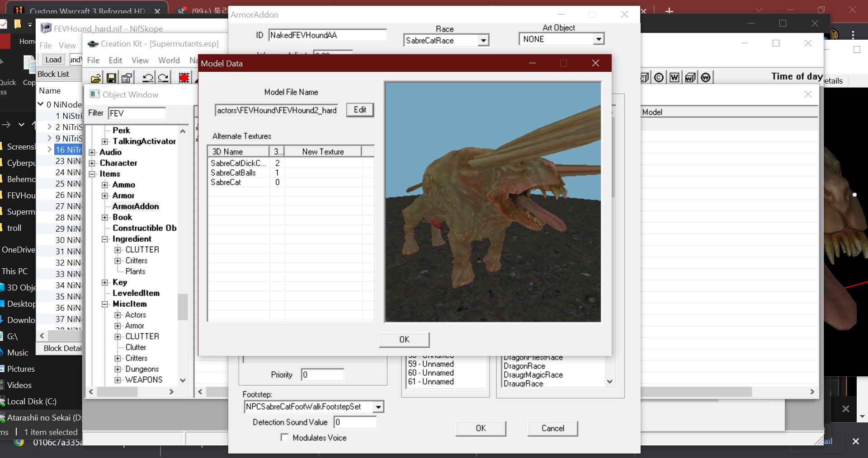868x458 pixels.
Task: Expand the TalkingActivator tree node
Action: (x=105, y=141)
